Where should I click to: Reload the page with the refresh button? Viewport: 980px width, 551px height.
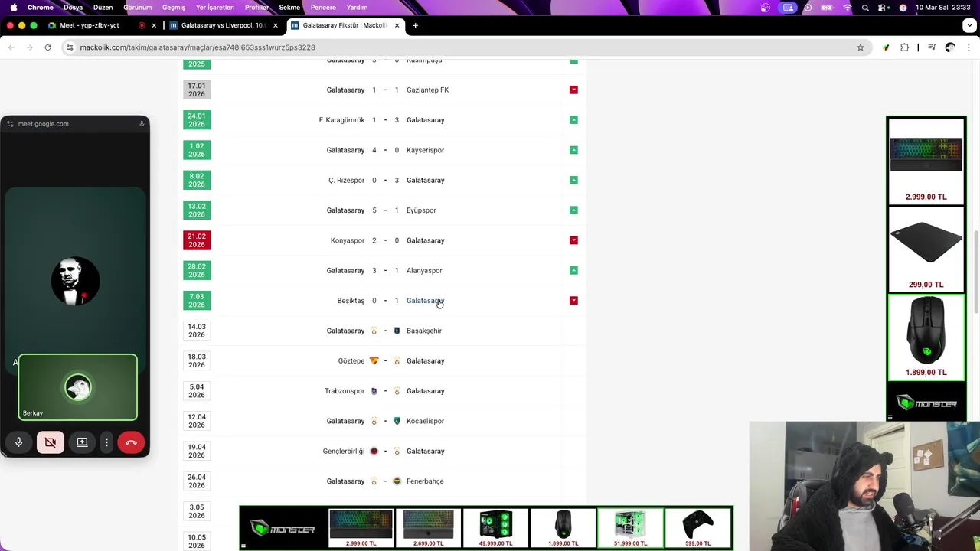[47, 47]
